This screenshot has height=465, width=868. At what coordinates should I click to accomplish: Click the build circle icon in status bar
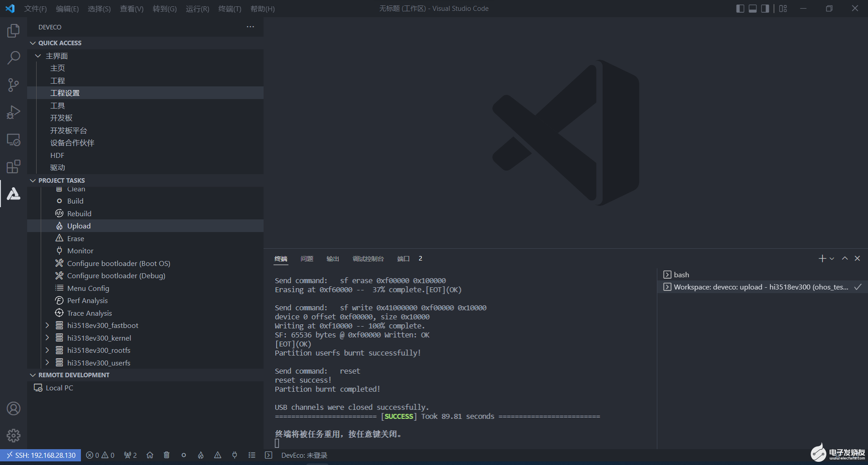click(x=184, y=455)
